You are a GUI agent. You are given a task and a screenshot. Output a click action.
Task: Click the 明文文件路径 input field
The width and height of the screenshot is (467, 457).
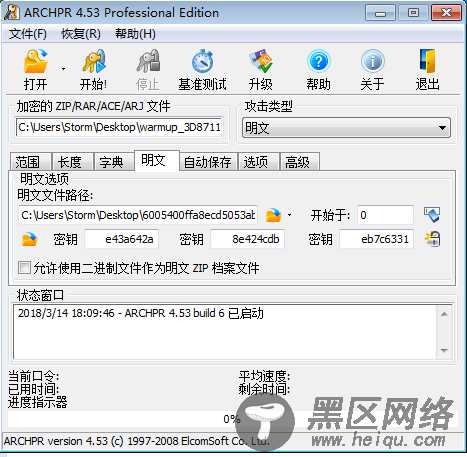click(x=138, y=215)
